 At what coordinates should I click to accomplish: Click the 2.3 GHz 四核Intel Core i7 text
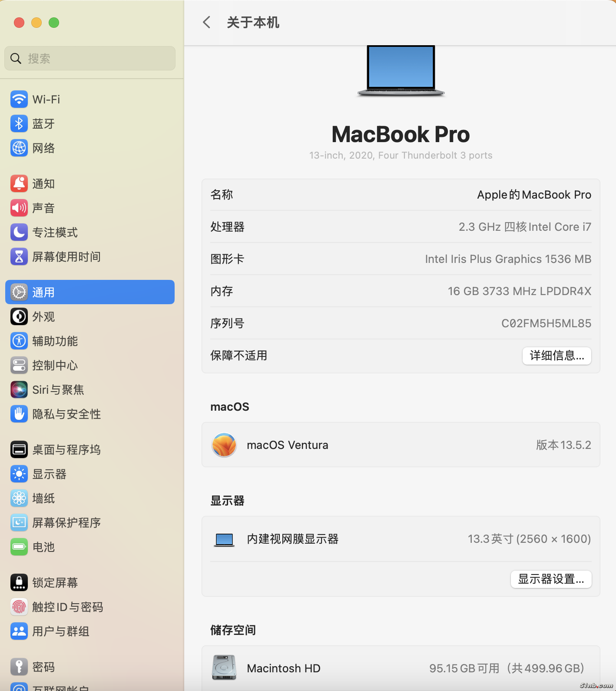coord(525,227)
